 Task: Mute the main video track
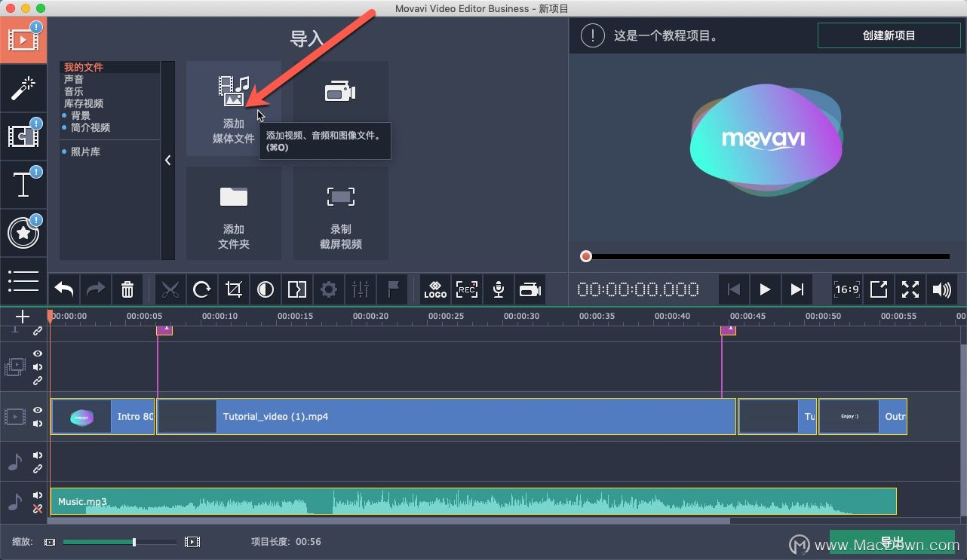(38, 424)
